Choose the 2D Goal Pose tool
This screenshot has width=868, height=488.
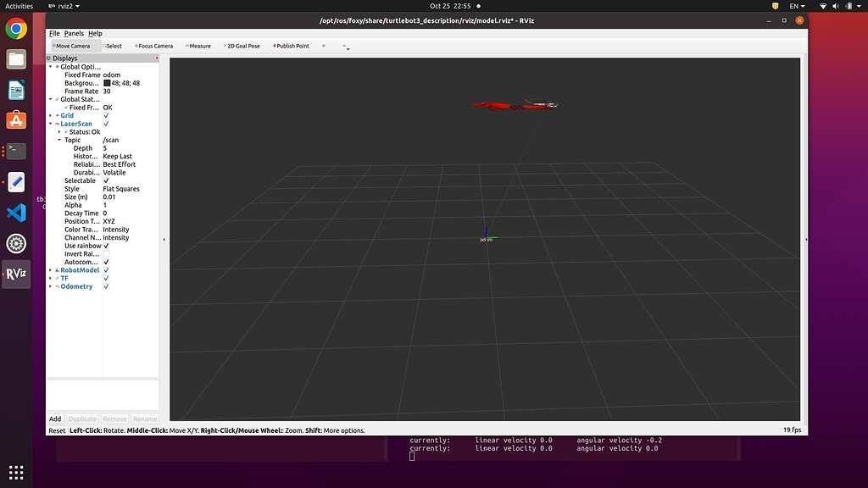coord(242,46)
